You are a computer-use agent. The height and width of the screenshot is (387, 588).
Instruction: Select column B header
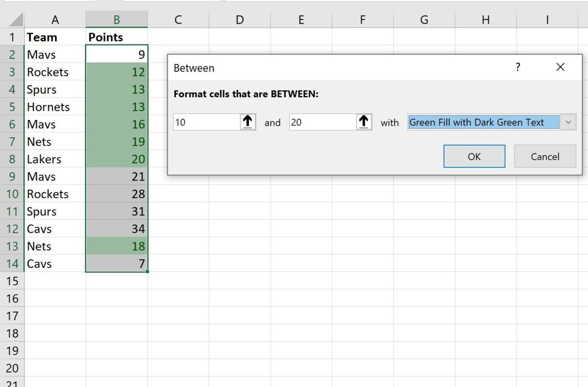point(116,19)
